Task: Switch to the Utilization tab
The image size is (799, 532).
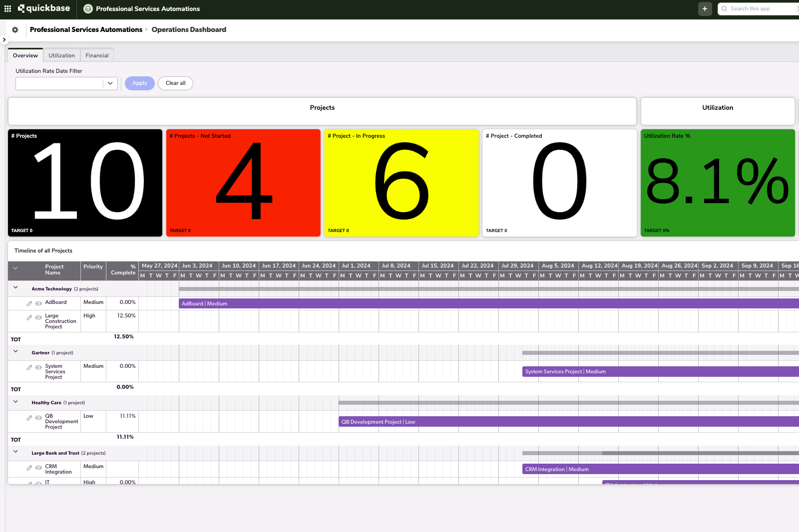Action: point(61,55)
